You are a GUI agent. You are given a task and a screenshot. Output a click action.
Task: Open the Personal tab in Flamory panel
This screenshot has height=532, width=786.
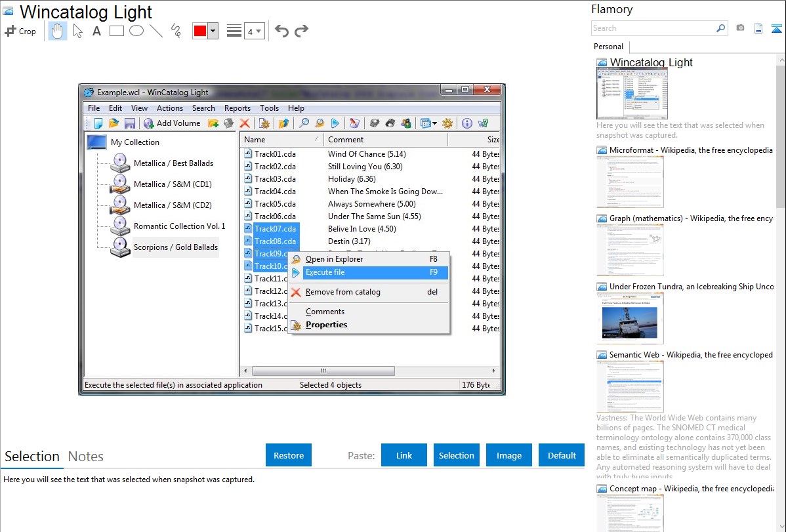click(x=608, y=47)
